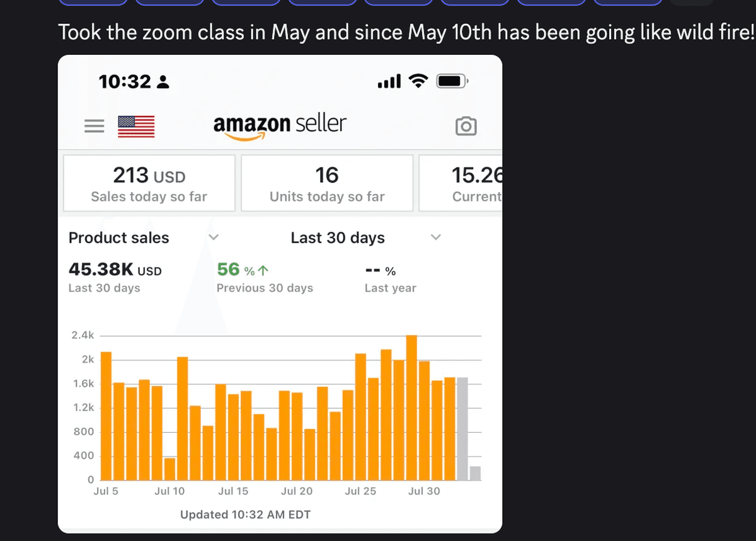
Task: Click the Last year percentage placeholder
Action: [381, 270]
